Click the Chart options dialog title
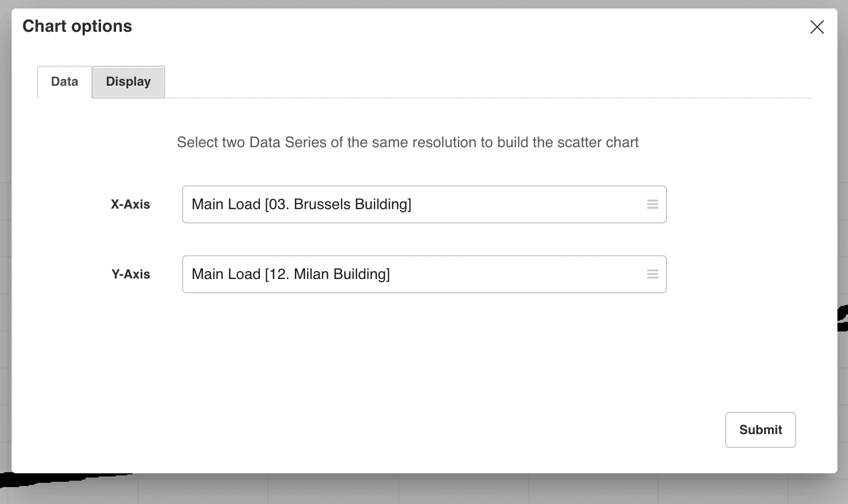 click(77, 26)
